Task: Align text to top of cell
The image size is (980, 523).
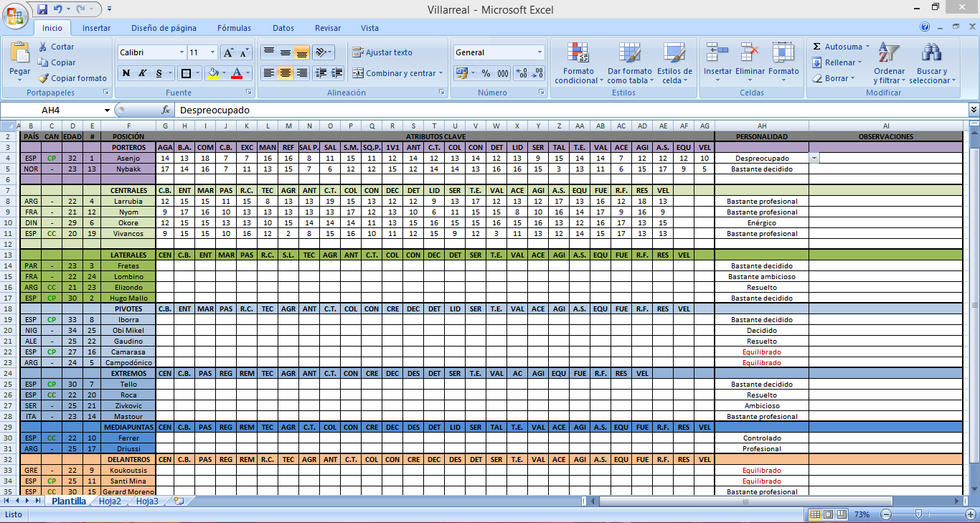Action: tap(268, 52)
